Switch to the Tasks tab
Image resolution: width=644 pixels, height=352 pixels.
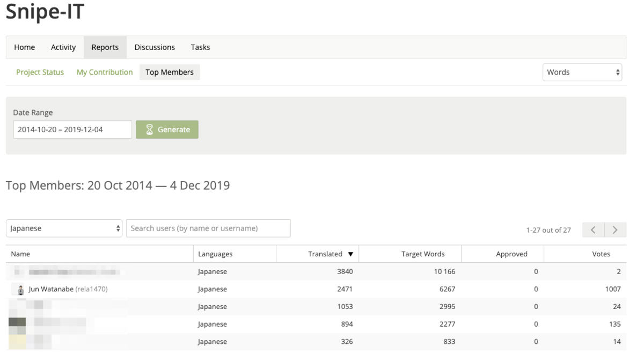(200, 47)
